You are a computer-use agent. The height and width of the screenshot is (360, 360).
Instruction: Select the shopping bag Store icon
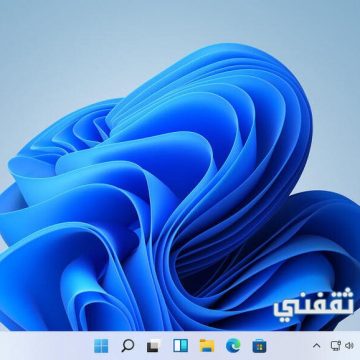pos(259,346)
